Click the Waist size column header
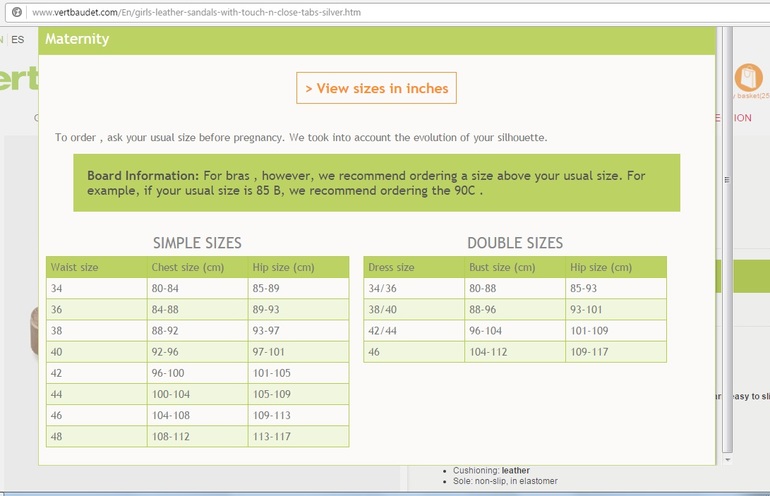Viewport: 770px width, 496px height. [96, 267]
